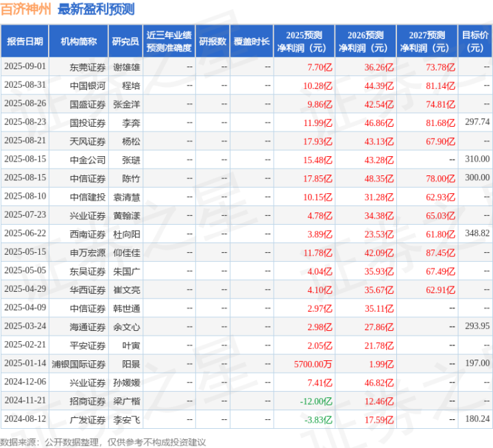Viewport: 493px width, 448px height.
Task: Click the 机构简称 column header
Action: [78, 42]
